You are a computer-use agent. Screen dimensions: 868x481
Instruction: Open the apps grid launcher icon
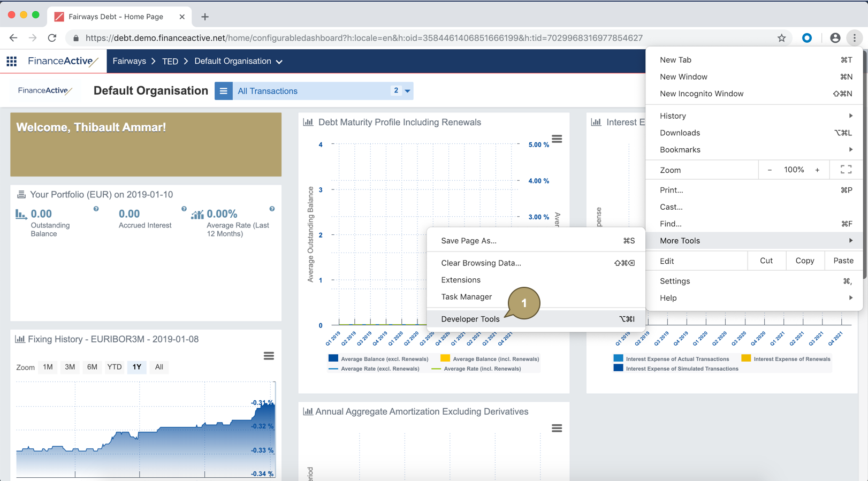pos(12,61)
